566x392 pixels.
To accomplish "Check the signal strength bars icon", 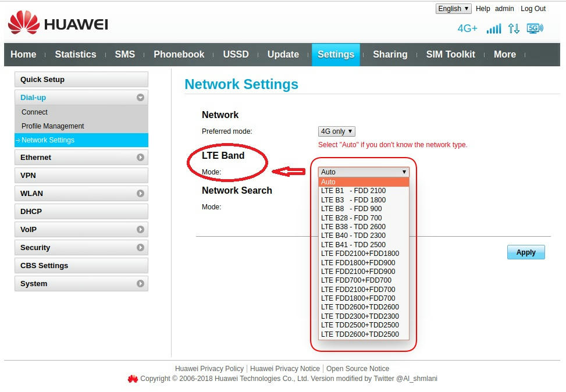I will pos(493,28).
